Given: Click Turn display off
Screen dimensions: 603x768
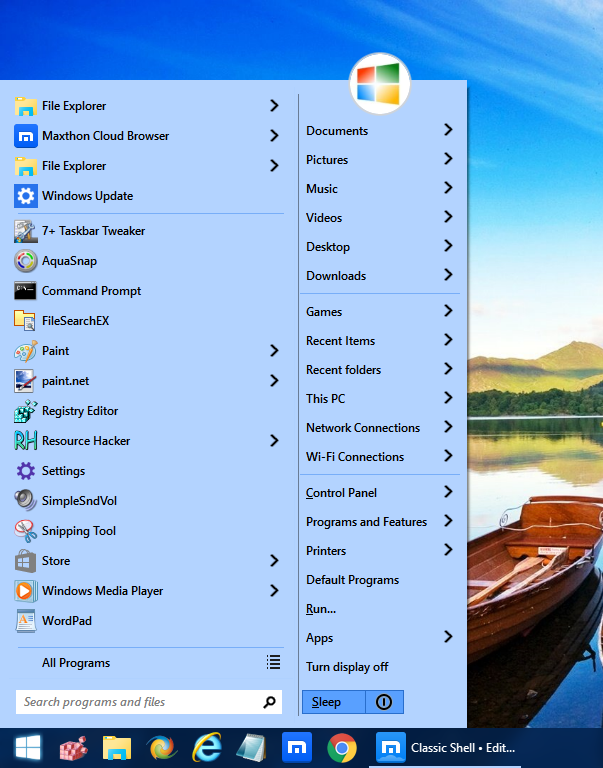Looking at the screenshot, I should point(380,667).
